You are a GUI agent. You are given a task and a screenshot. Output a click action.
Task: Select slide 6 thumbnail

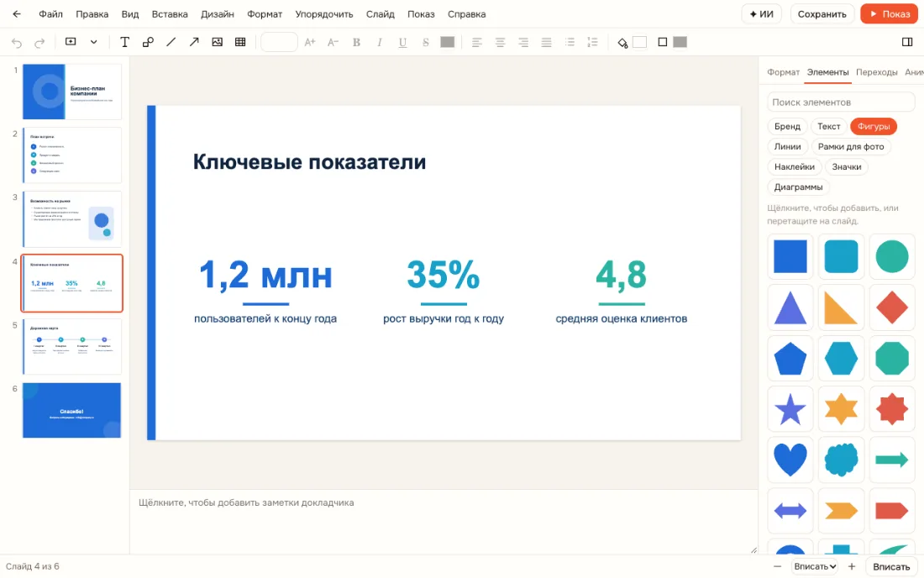(x=72, y=410)
